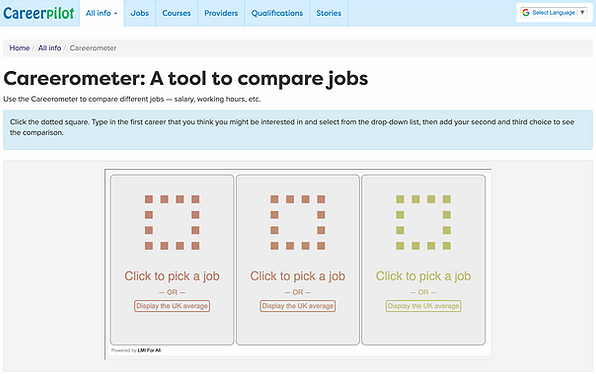Click the first red dotted square icon
Image resolution: width=596 pixels, height=374 pixels.
pyautogui.click(x=172, y=222)
